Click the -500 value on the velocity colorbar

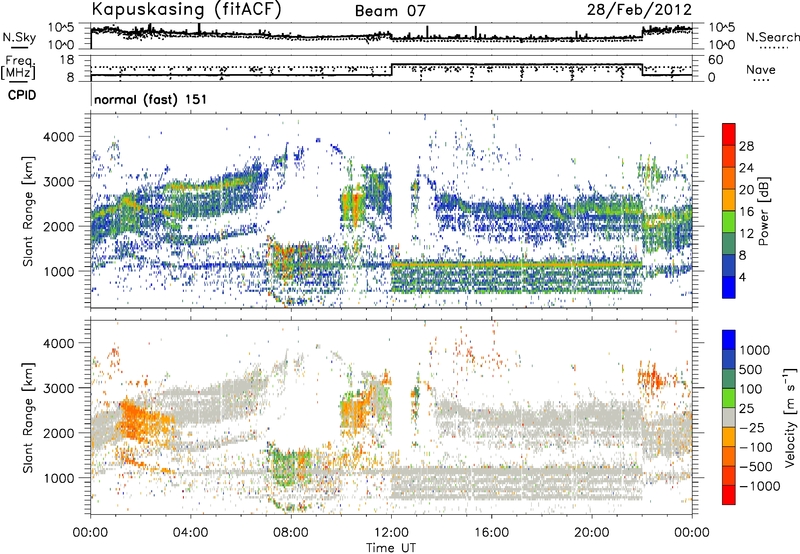click(756, 467)
